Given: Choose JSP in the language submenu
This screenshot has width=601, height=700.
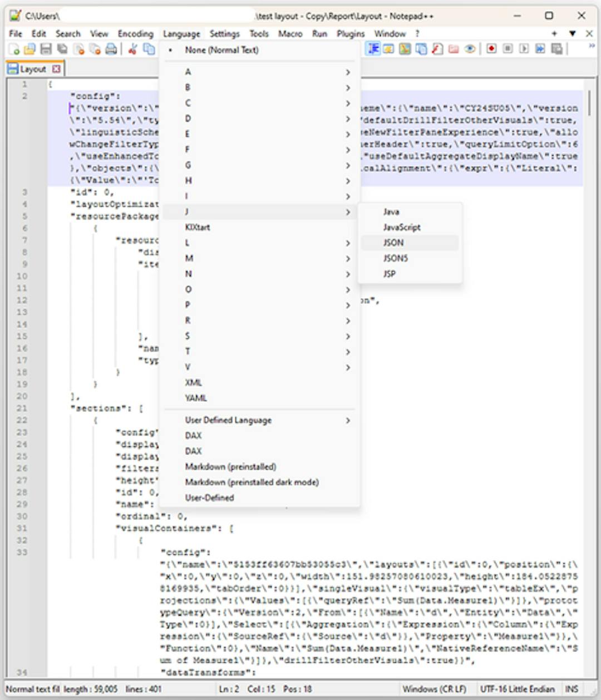Looking at the screenshot, I should [x=410, y=274].
